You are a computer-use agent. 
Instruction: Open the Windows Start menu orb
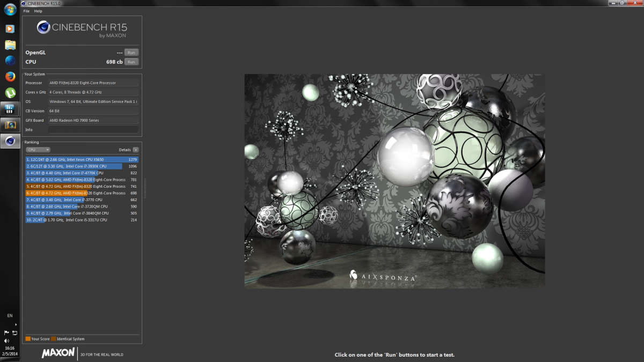[x=10, y=10]
